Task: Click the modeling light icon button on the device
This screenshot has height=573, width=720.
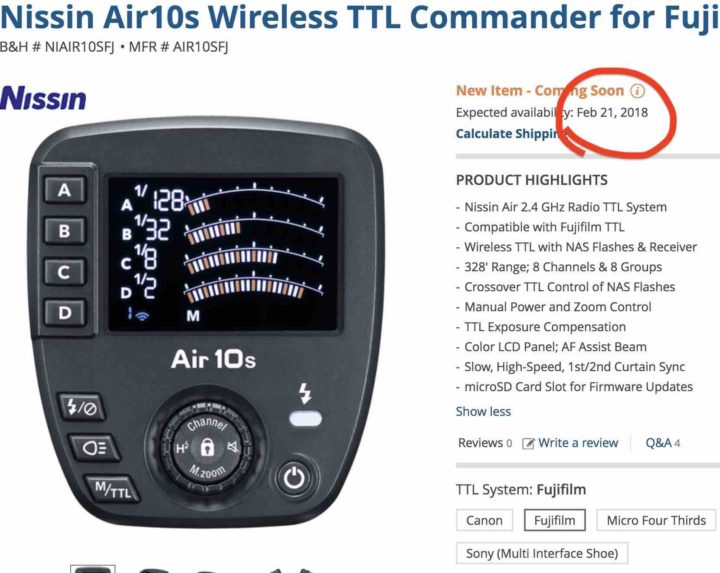Action: [x=94, y=447]
